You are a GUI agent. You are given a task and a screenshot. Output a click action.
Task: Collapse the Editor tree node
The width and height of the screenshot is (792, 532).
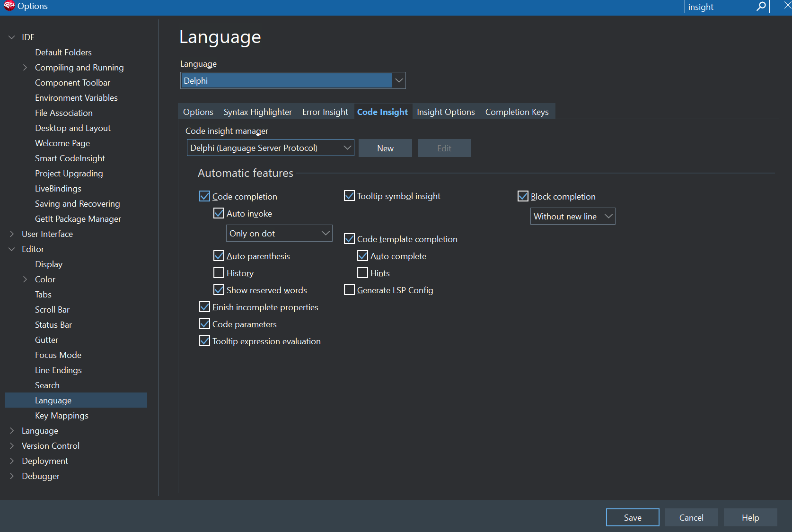(12, 249)
